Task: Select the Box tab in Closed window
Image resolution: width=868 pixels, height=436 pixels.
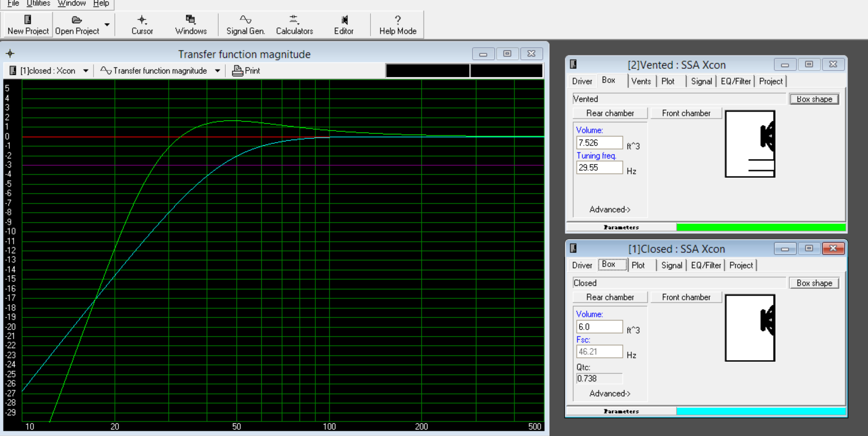Action: point(609,264)
